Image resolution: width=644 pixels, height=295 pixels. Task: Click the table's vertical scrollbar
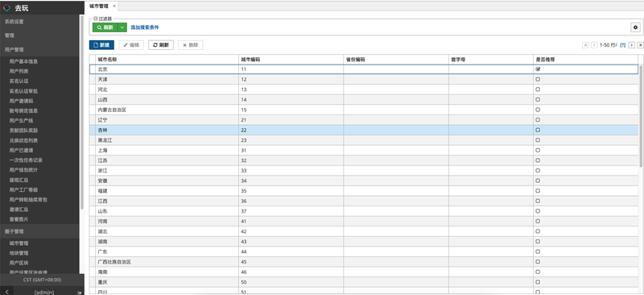pos(641,116)
